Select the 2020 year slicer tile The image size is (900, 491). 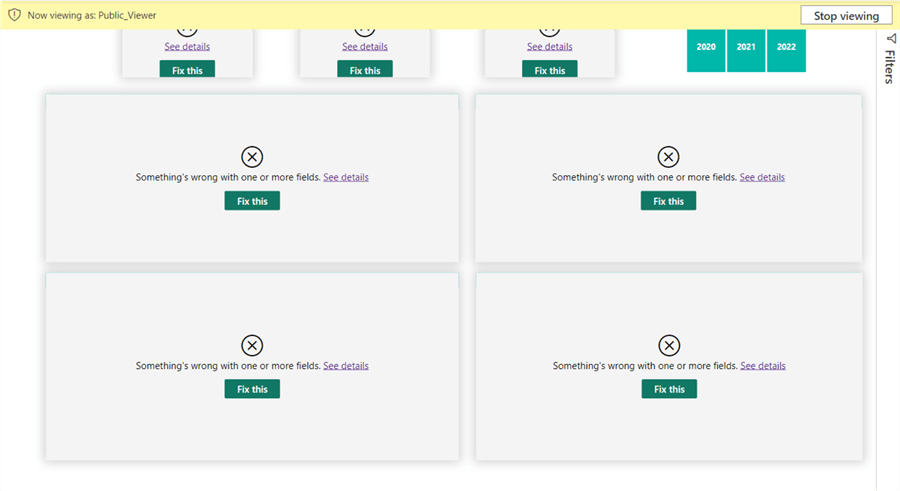[x=706, y=51]
